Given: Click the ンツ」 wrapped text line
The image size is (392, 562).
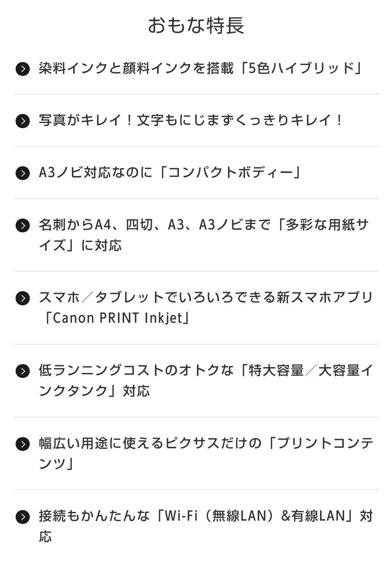Looking at the screenshot, I should (x=56, y=464).
